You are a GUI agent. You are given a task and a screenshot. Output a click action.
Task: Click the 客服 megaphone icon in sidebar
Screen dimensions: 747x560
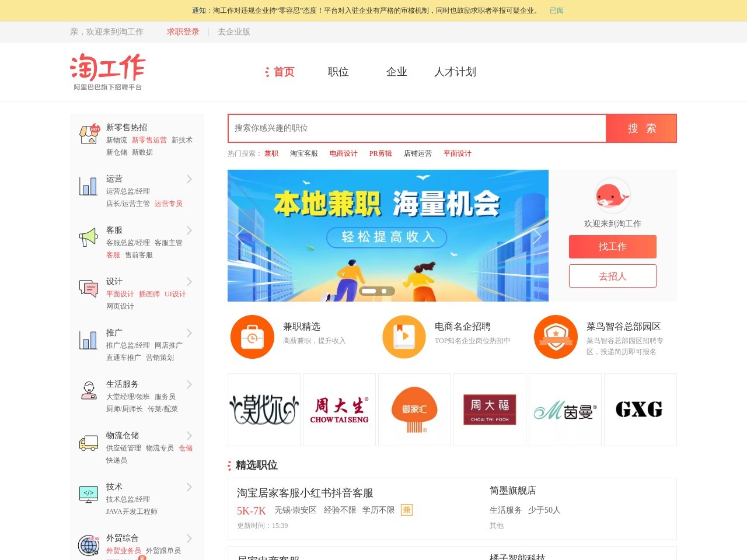click(89, 237)
